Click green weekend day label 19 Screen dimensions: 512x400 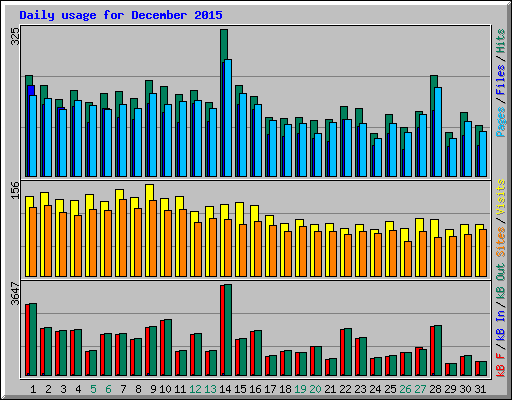[x=300, y=389]
